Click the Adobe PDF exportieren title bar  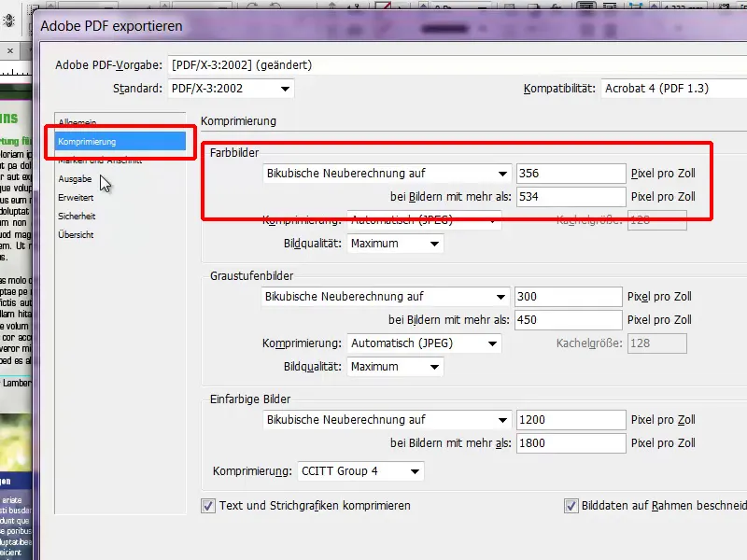[x=390, y=26]
